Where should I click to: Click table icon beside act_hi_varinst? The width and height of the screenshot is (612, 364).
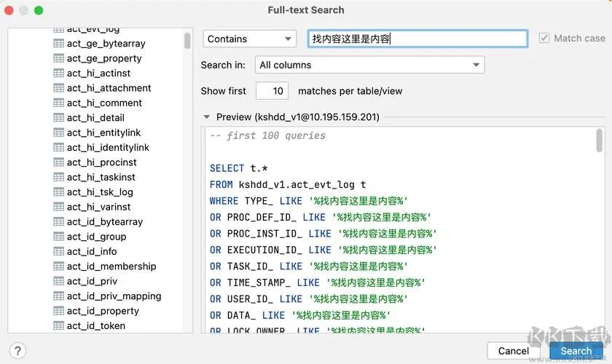[58, 207]
